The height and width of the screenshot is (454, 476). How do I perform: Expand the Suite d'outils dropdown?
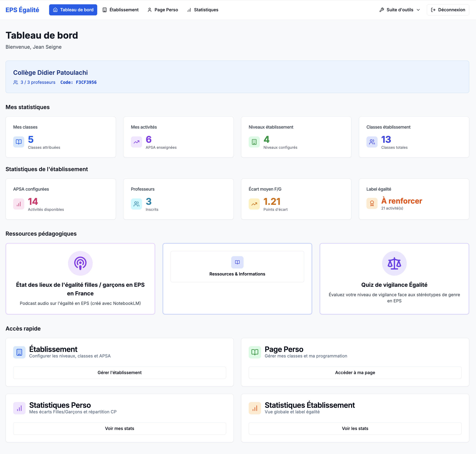coord(400,10)
